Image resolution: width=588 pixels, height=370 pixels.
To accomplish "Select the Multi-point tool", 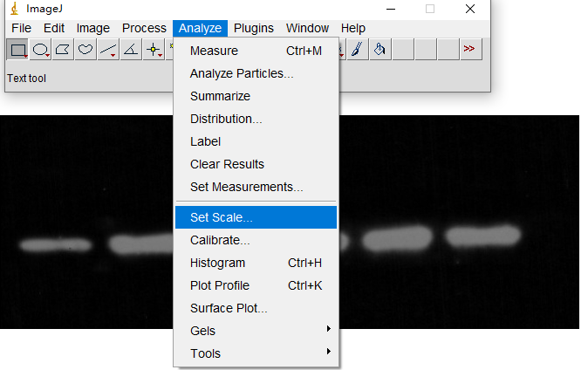I will coord(154,51).
